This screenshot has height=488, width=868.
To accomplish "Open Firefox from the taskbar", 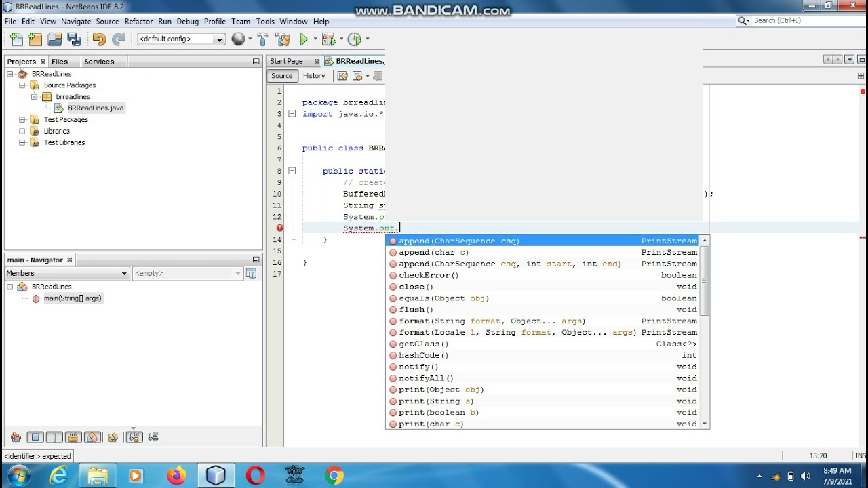I will tap(177, 476).
